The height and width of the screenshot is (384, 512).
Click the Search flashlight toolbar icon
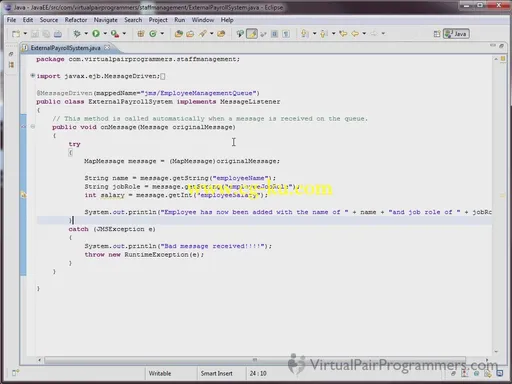203,34
